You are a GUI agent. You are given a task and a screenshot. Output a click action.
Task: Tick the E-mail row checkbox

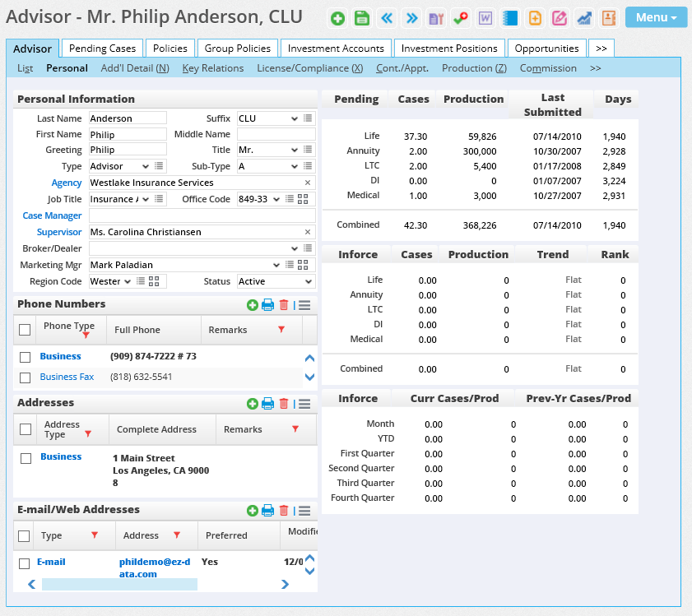point(23,562)
